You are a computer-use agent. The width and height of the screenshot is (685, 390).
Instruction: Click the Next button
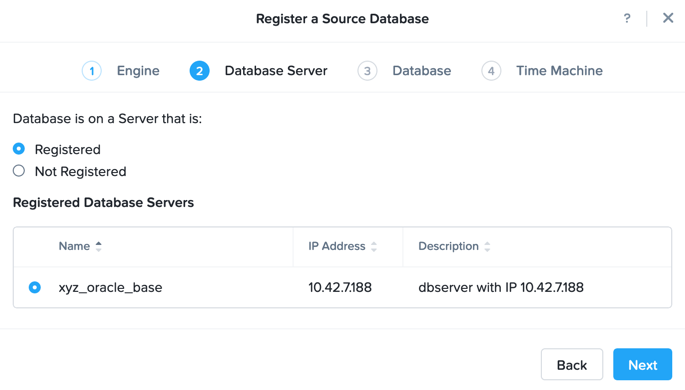[x=643, y=364]
